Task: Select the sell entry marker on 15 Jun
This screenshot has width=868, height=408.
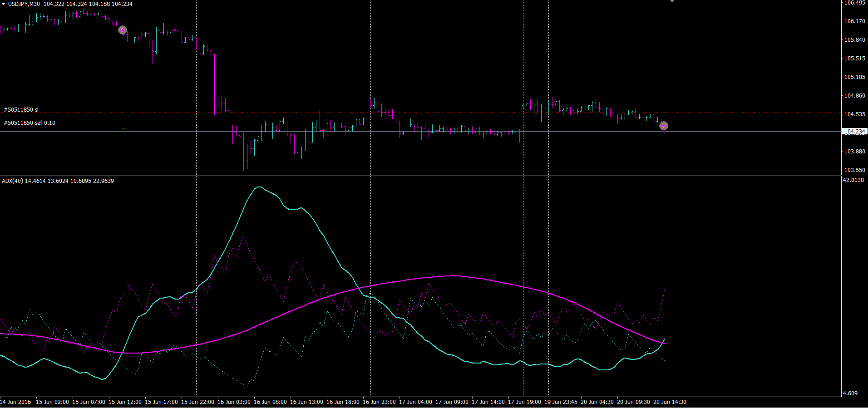Action: (122, 30)
